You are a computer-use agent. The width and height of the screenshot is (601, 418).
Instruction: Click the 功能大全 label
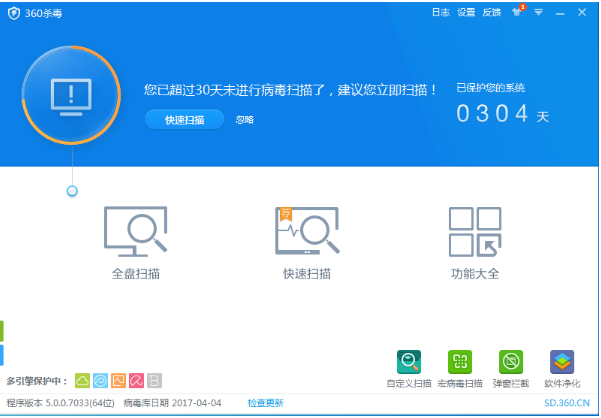tap(475, 274)
